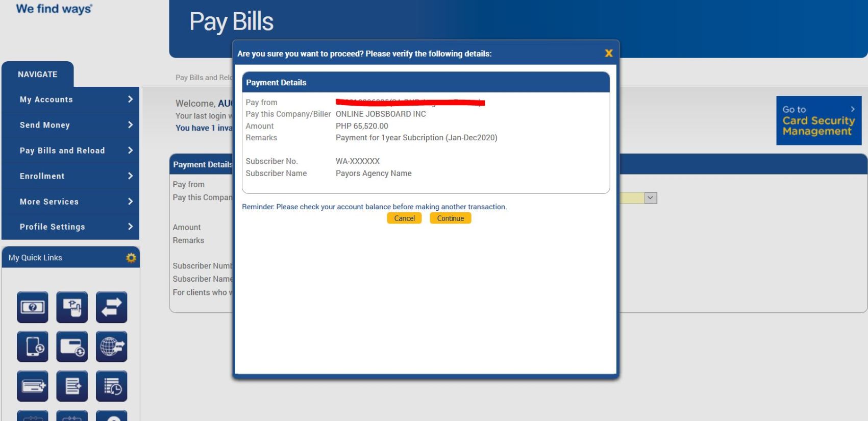Click the Pay Bills breadcrumb text
This screenshot has height=421, width=868.
point(204,78)
